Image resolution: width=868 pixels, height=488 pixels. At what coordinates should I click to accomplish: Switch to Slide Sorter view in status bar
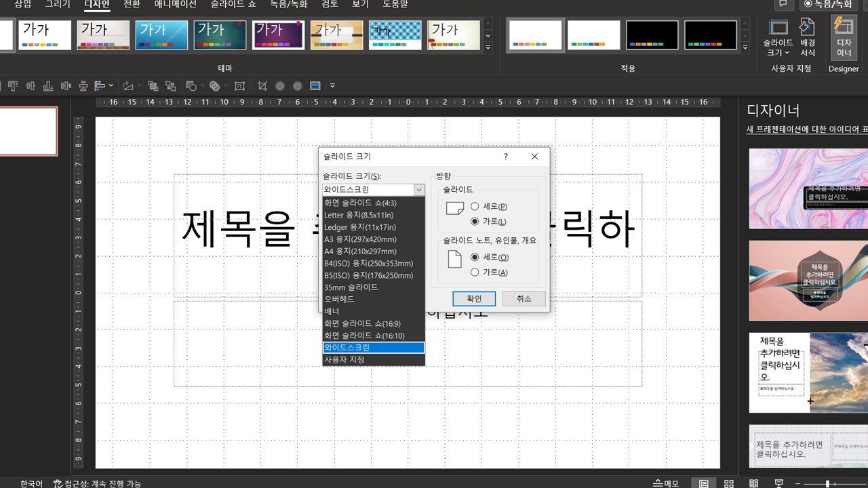tap(729, 483)
